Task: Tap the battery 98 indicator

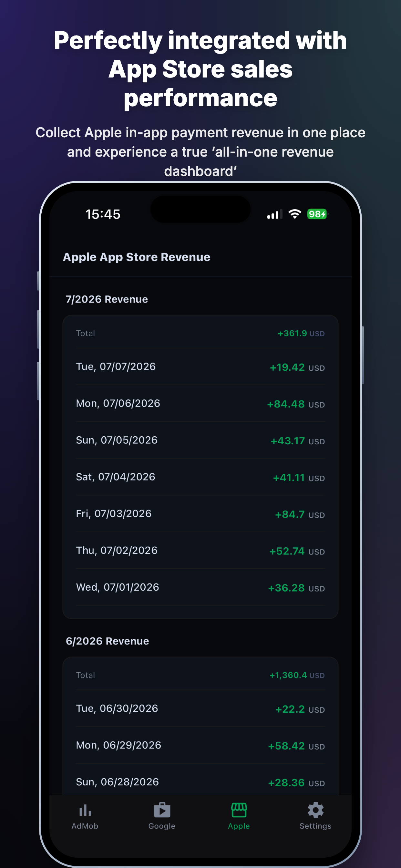Action: tap(317, 214)
